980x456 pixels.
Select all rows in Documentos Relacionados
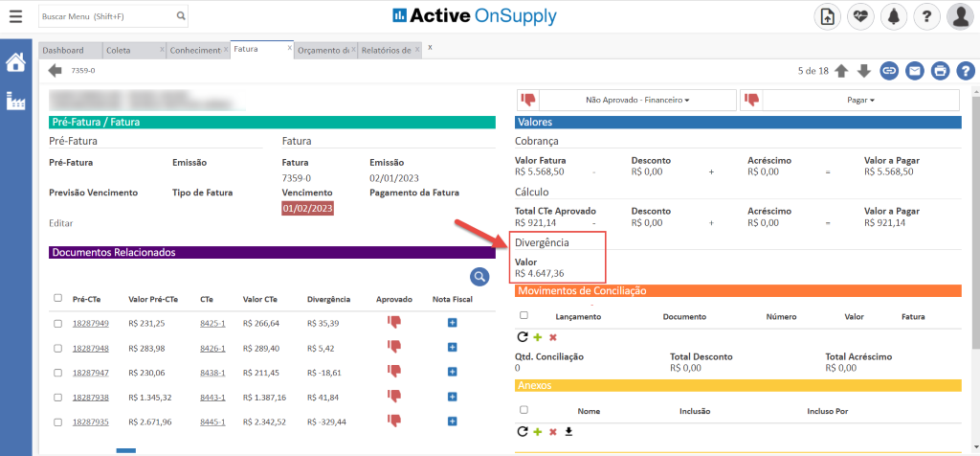coord(58,298)
